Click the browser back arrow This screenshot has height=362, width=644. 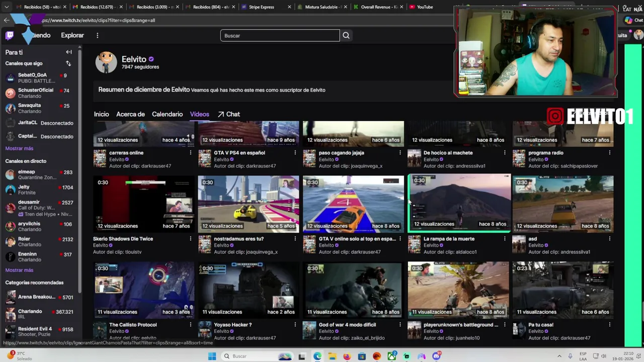click(6, 20)
